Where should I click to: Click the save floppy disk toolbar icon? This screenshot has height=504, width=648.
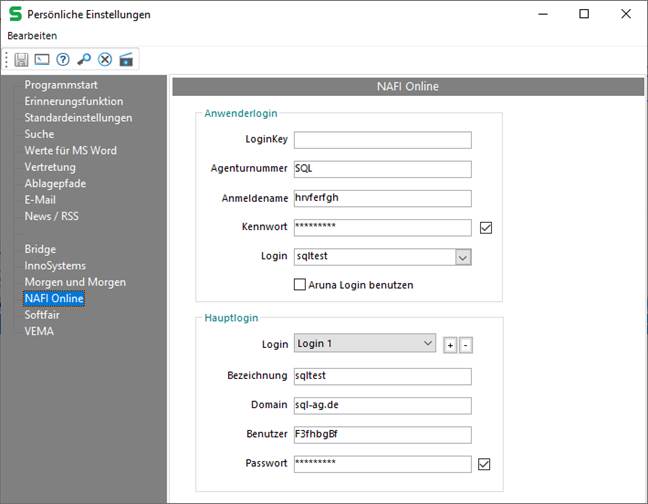(x=21, y=60)
